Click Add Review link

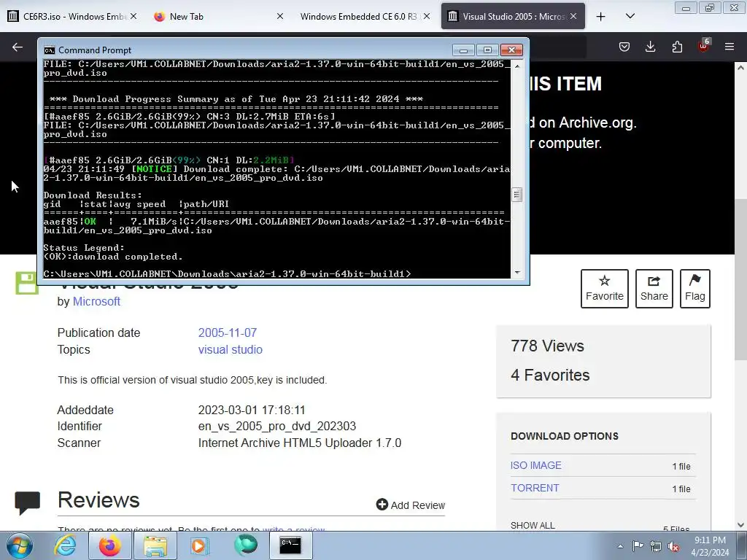[410, 505]
